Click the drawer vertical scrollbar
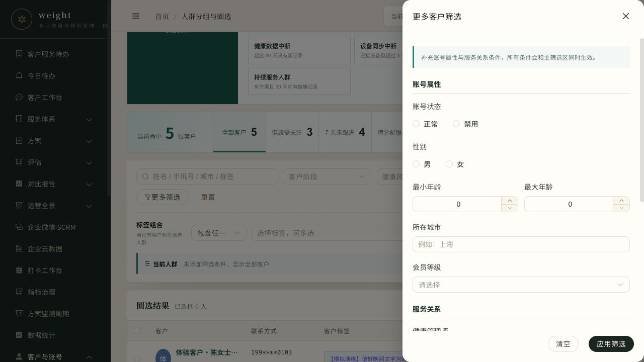 641,120
